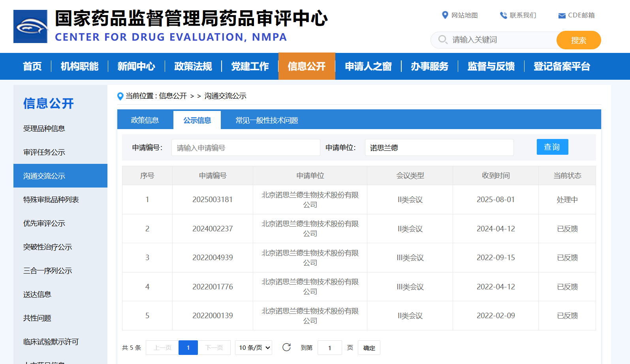The width and height of the screenshot is (630, 364).
Task: Click the magnifier icon in keyword search
Action: [443, 39]
